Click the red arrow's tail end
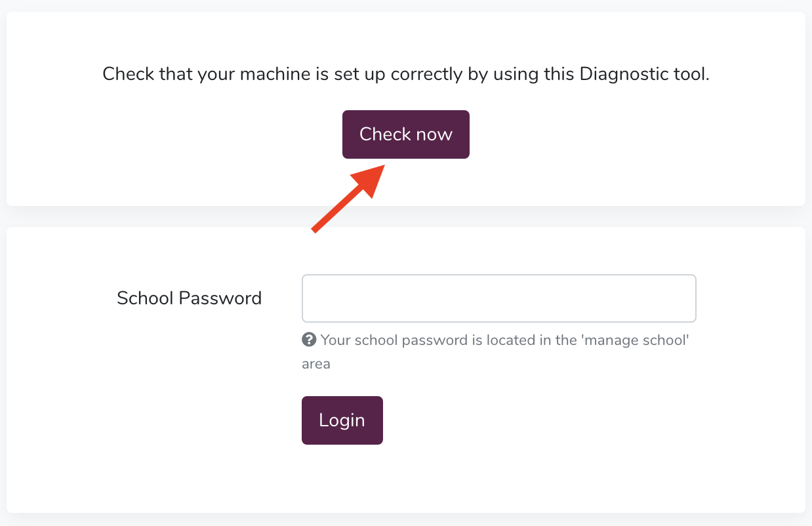Image resolution: width=812 pixels, height=526 pixels. [x=315, y=229]
